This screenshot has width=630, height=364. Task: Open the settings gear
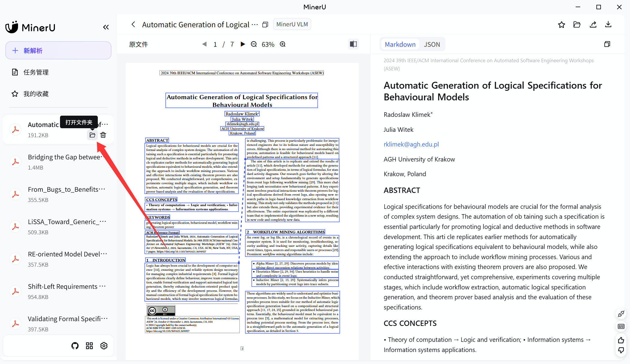tap(104, 346)
